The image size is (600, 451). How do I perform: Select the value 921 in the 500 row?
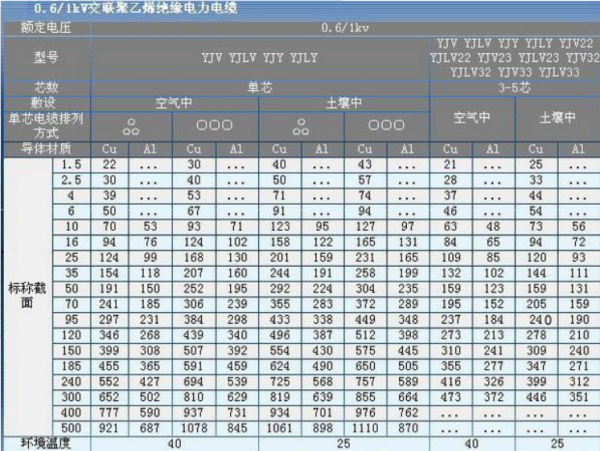(109, 428)
